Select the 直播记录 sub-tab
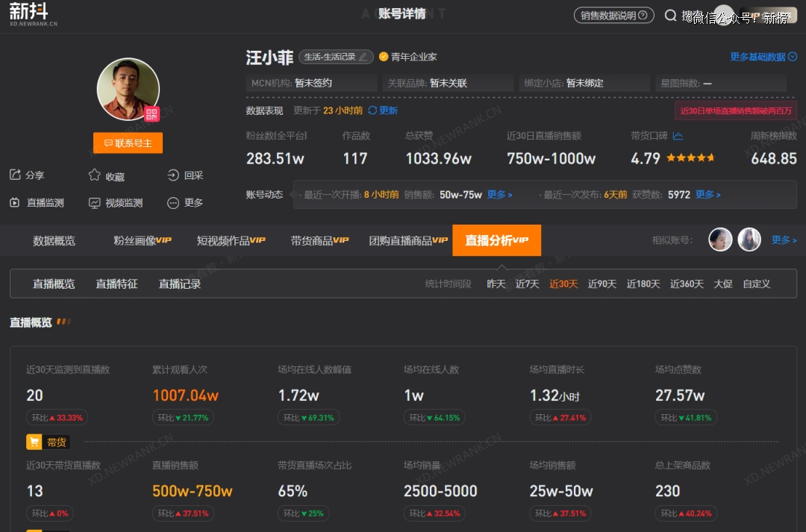The height and width of the screenshot is (532, 806). tap(179, 284)
